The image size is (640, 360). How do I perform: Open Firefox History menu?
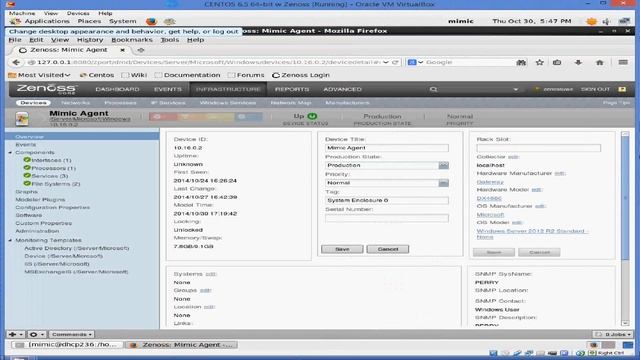tap(90, 40)
